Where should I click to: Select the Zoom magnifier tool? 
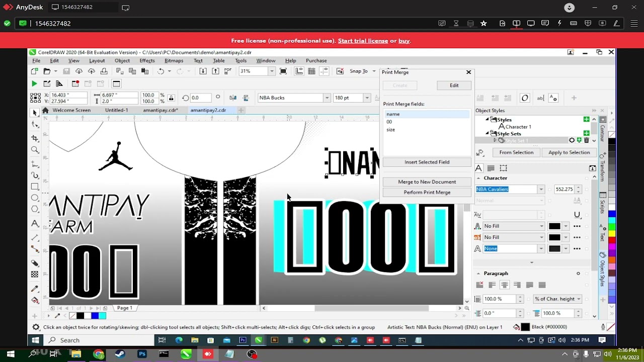pos(35,150)
